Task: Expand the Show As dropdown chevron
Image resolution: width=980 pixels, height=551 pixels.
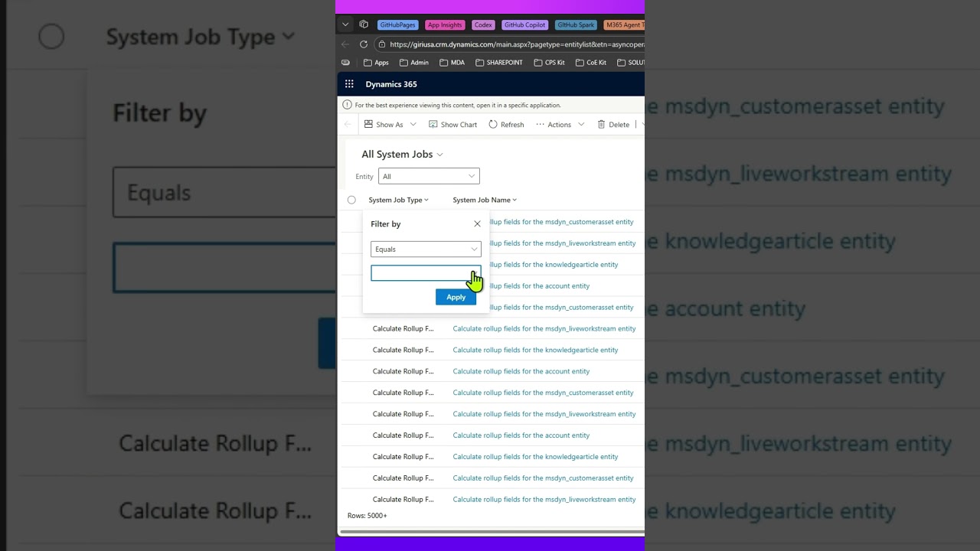Action: pos(413,124)
